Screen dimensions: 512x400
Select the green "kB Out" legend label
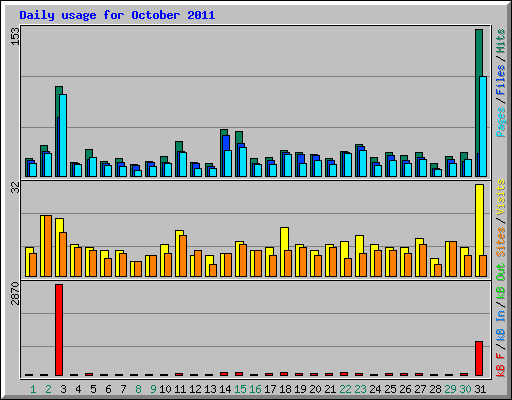coord(500,281)
